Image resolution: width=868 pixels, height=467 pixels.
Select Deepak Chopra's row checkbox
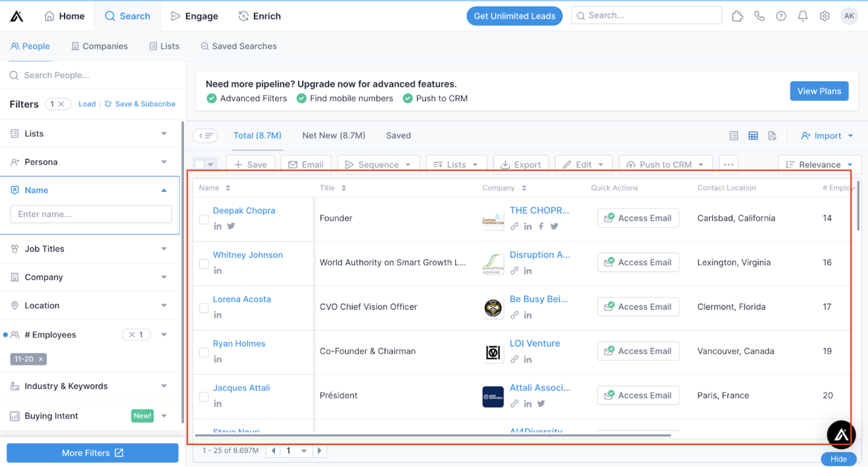click(204, 219)
